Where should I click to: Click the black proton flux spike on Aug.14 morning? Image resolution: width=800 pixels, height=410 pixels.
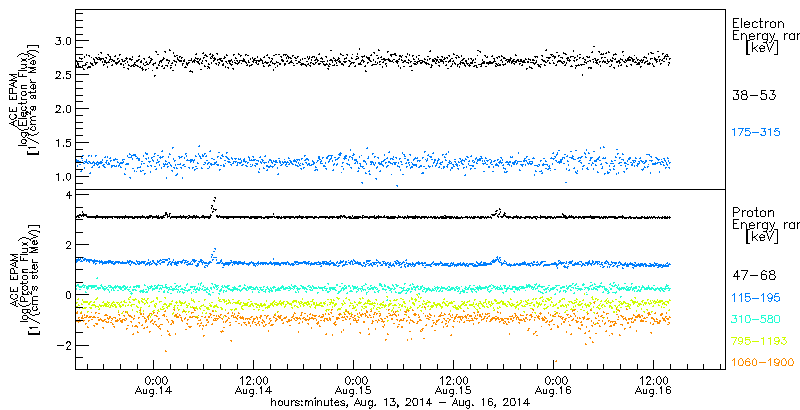[x=213, y=206]
